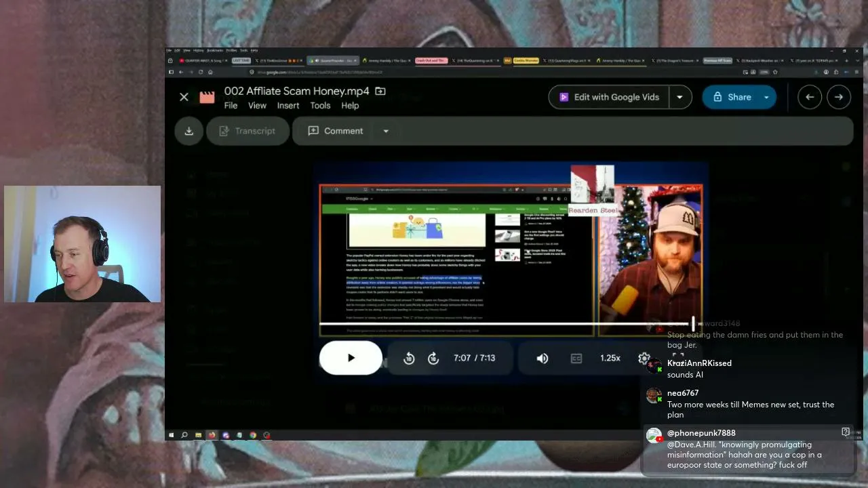Screen dimensions: 868x488
Task: Enter fullscreen video mode
Action: (x=677, y=357)
